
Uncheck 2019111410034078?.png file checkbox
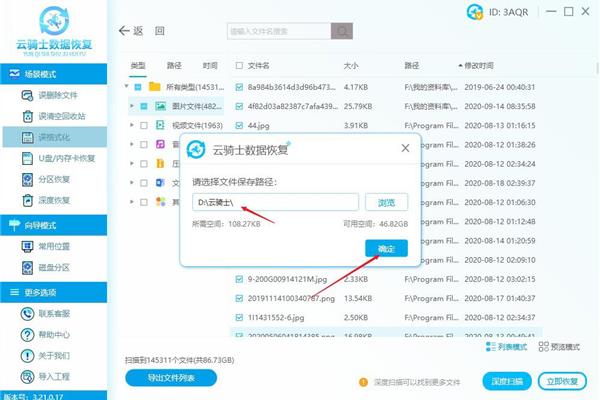click(239, 298)
